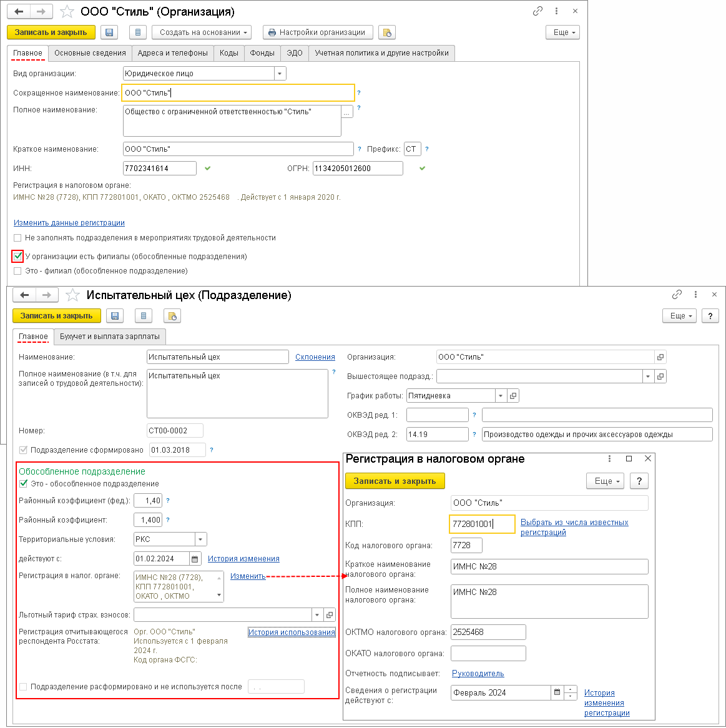This screenshot has width=726, height=728.
Task: Open the Выбрать из числа известных регистраций link
Action: click(x=574, y=528)
